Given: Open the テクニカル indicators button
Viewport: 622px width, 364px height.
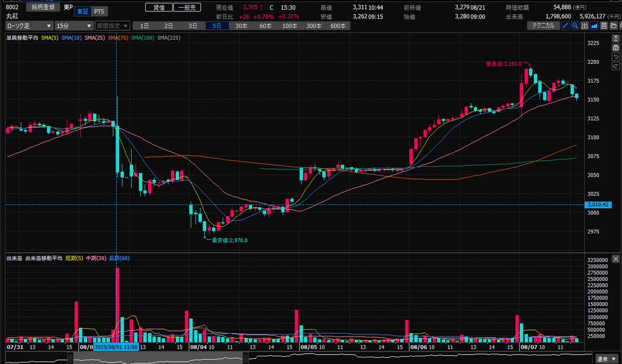Looking at the screenshot, I should (543, 26).
